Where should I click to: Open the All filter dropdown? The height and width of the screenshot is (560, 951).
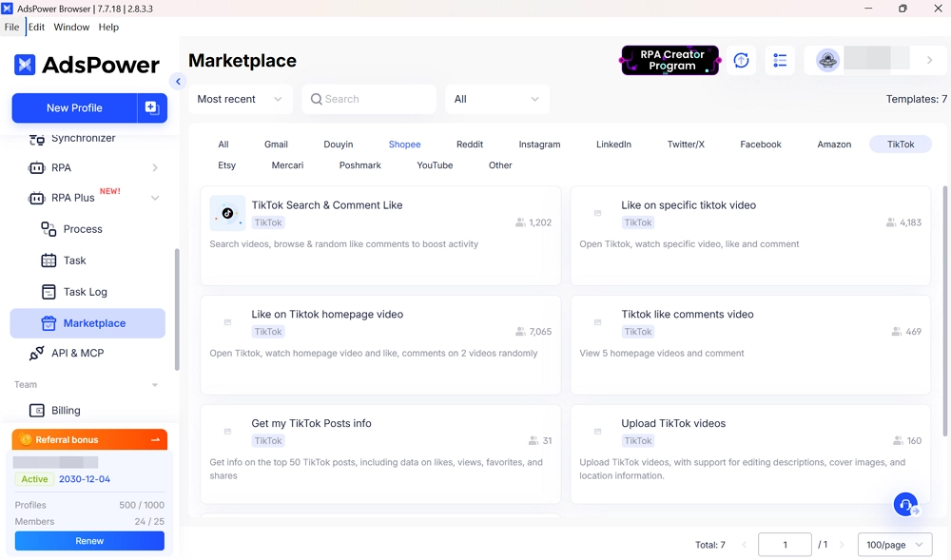[496, 99]
